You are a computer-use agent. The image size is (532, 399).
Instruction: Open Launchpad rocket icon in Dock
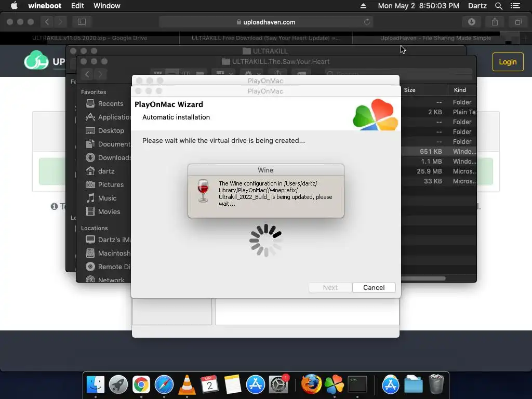pos(118,385)
